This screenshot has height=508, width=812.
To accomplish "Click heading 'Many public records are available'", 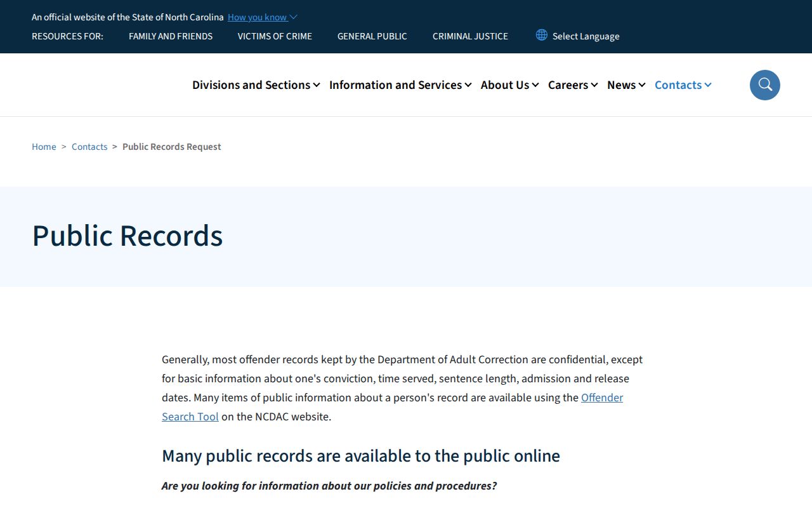I will click(x=361, y=456).
